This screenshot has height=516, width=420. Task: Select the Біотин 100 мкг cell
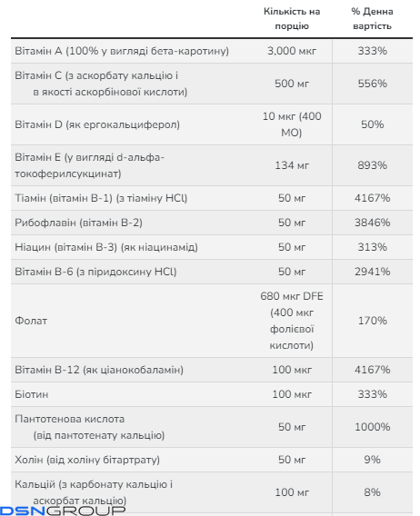[x=292, y=394]
